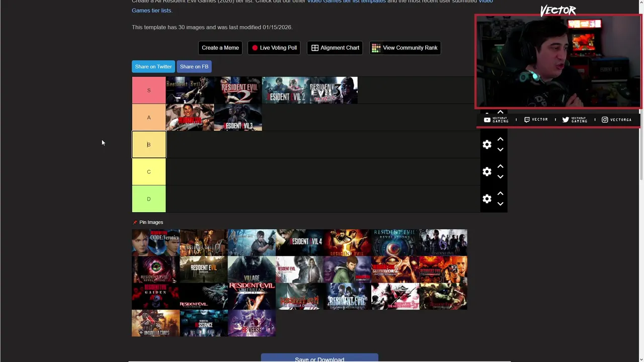Select the Resident Evil Gaiden image
Image resolution: width=644 pixels, height=362 pixels.
[155, 296]
